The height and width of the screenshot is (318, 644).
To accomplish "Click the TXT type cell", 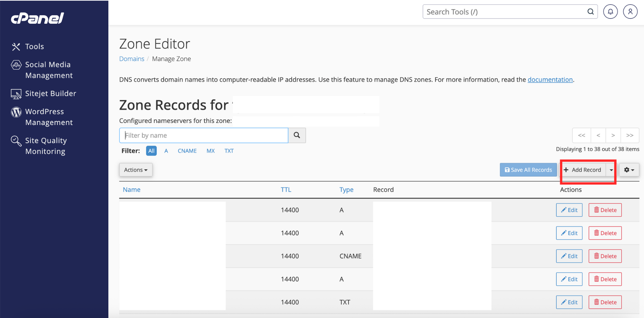I will click(x=345, y=302).
